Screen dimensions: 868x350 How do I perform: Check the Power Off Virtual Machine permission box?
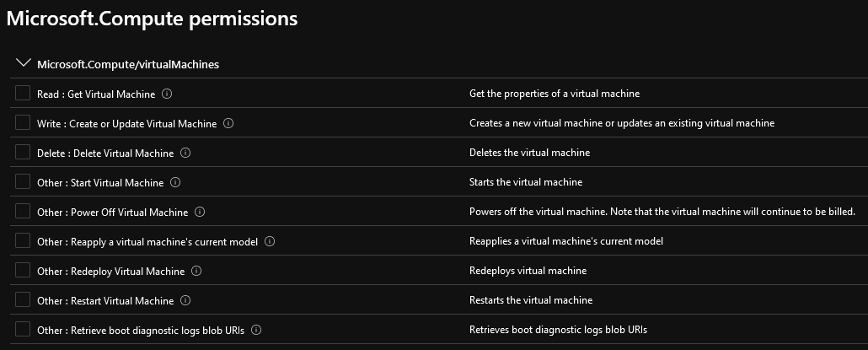[x=23, y=211]
